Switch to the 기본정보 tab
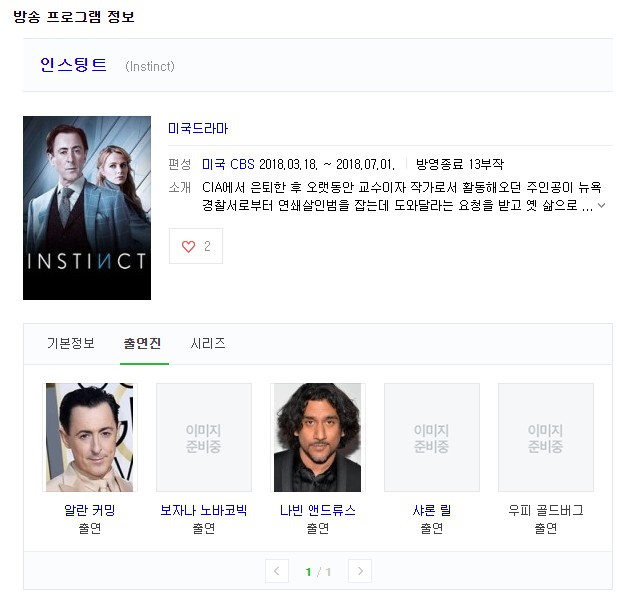631x604 pixels. [x=71, y=343]
